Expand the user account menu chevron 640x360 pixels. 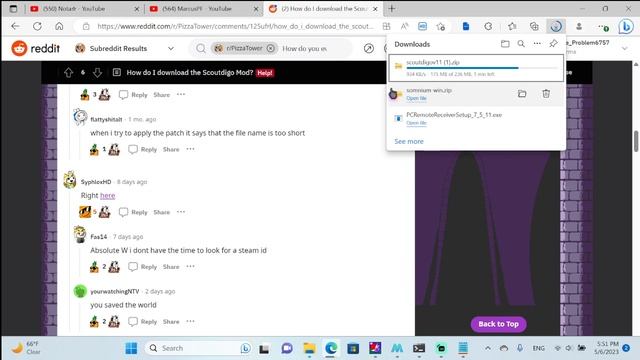point(624,48)
